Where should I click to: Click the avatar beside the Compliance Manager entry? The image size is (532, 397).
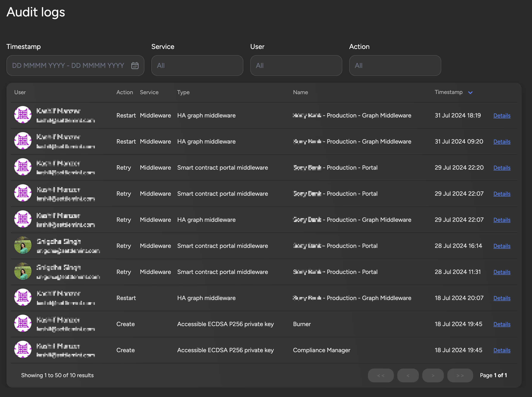[23, 350]
